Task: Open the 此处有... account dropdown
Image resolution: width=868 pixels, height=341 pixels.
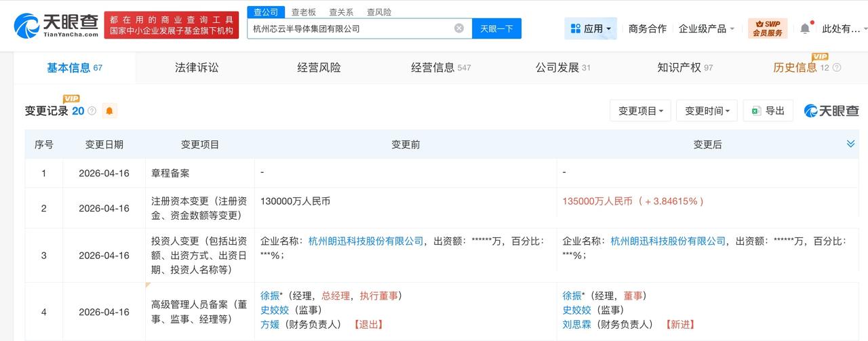Action: point(844,28)
